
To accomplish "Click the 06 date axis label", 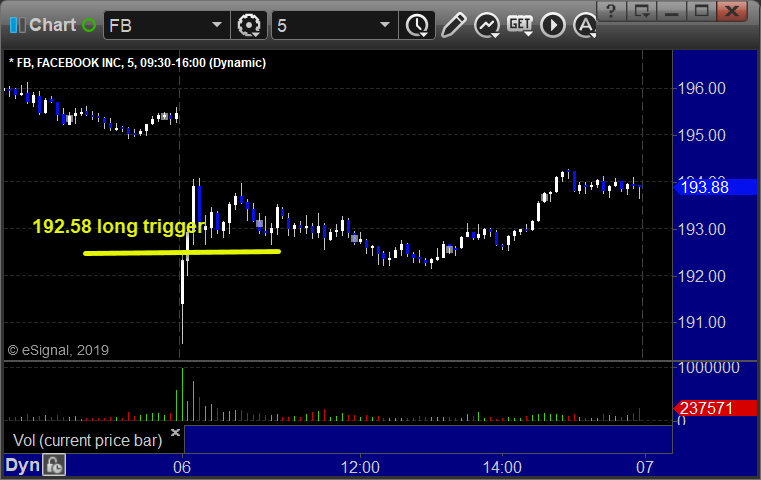I will [x=182, y=467].
